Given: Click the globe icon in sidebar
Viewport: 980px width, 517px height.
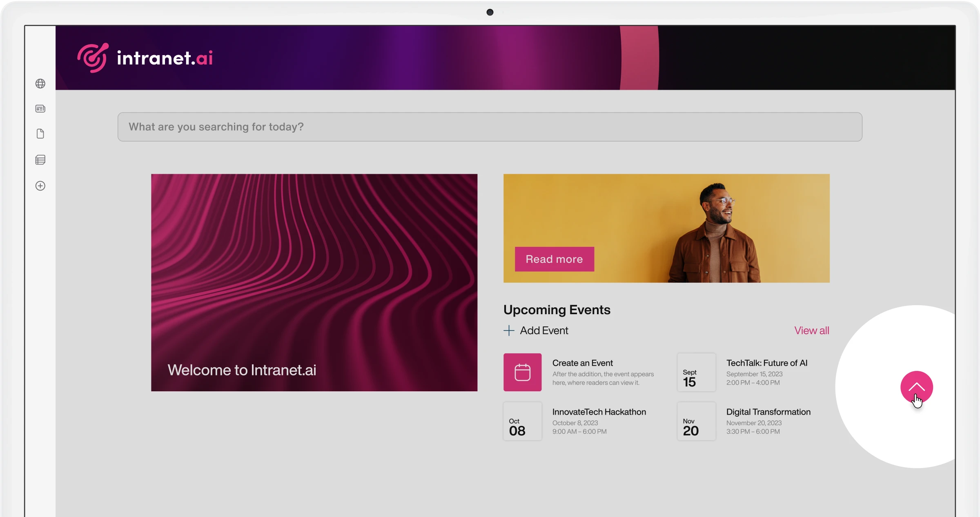Looking at the screenshot, I should tap(40, 84).
